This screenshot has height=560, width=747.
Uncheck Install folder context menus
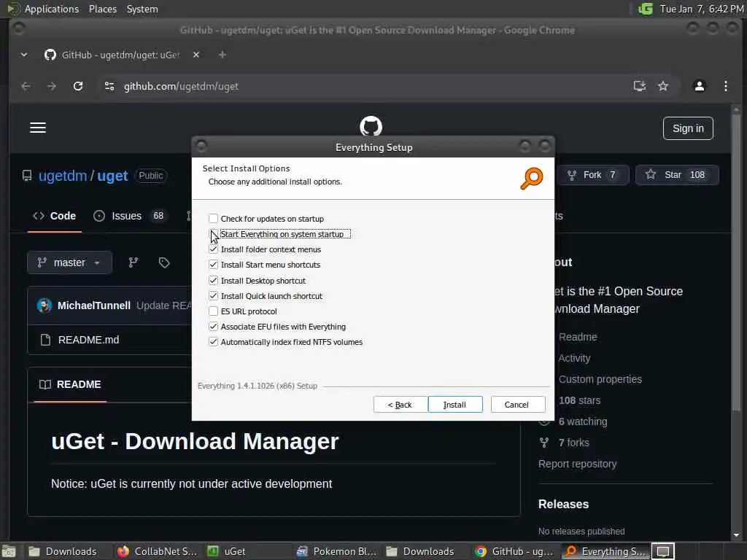point(214,249)
